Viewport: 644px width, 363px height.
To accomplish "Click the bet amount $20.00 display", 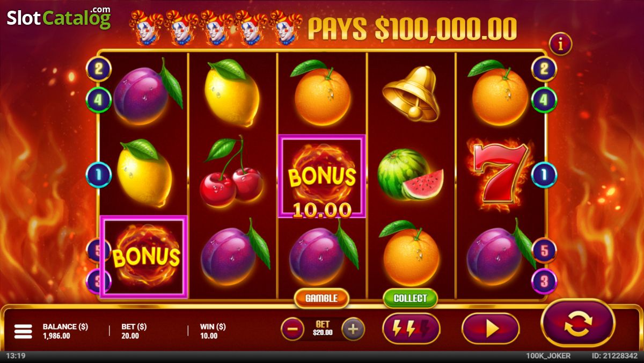I will point(323,329).
